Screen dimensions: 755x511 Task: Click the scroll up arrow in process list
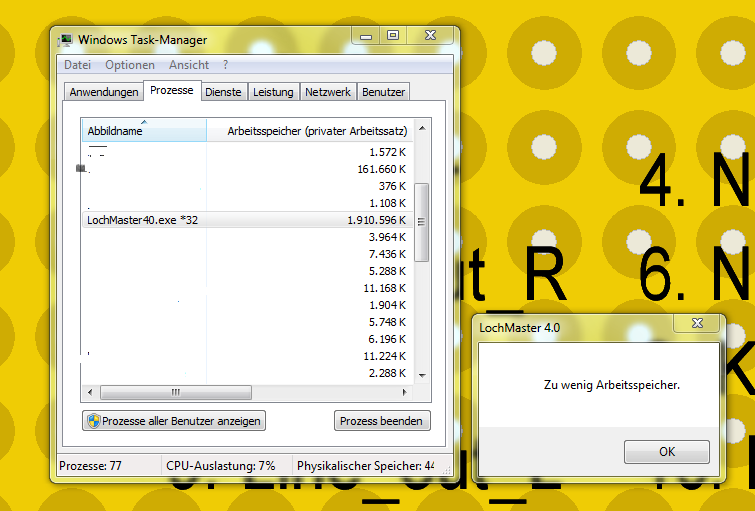422,128
